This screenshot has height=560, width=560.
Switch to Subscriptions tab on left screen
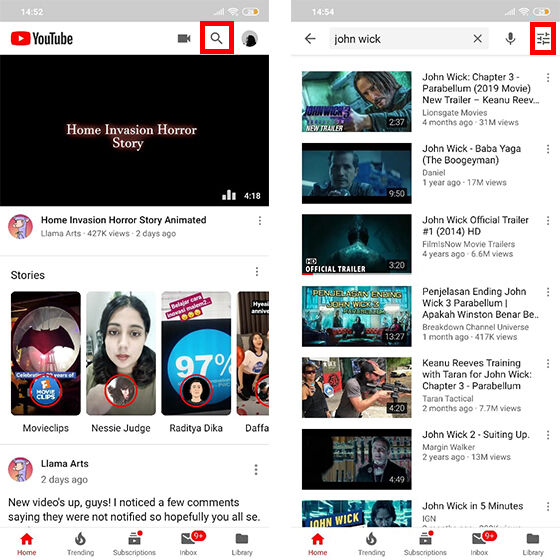(134, 544)
